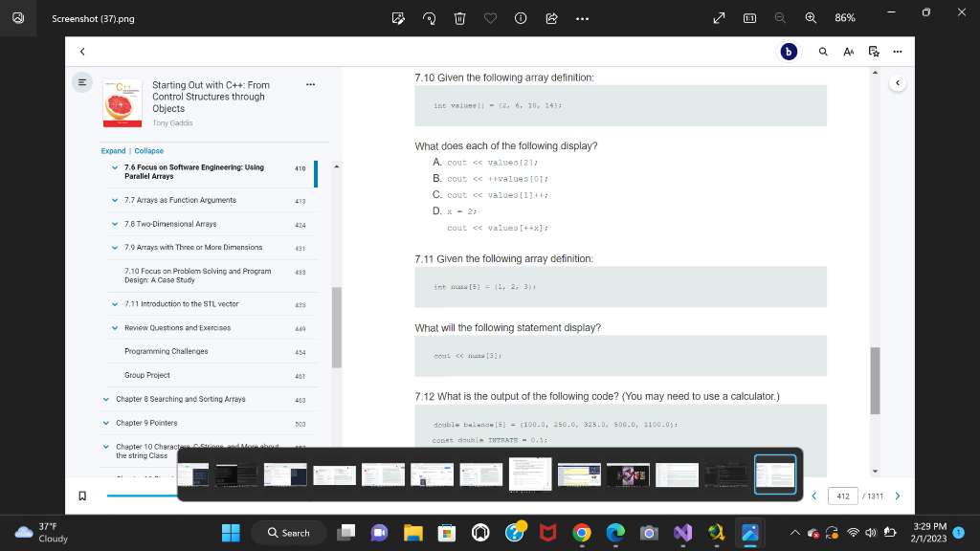
Task: Select the first filmstrip thumbnail
Action: (193, 474)
